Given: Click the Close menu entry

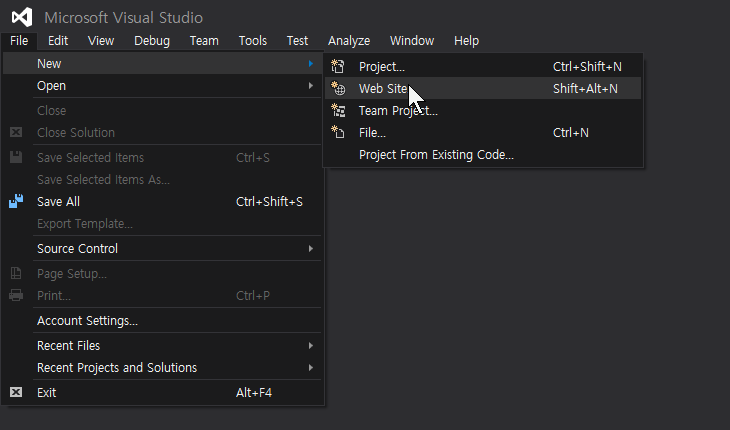Looking at the screenshot, I should 162,110.
